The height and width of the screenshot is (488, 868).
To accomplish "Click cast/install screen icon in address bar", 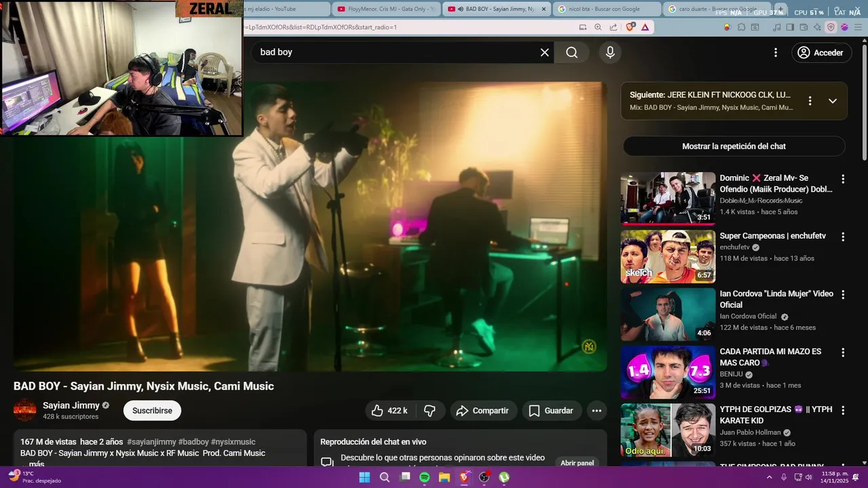I will [x=583, y=27].
